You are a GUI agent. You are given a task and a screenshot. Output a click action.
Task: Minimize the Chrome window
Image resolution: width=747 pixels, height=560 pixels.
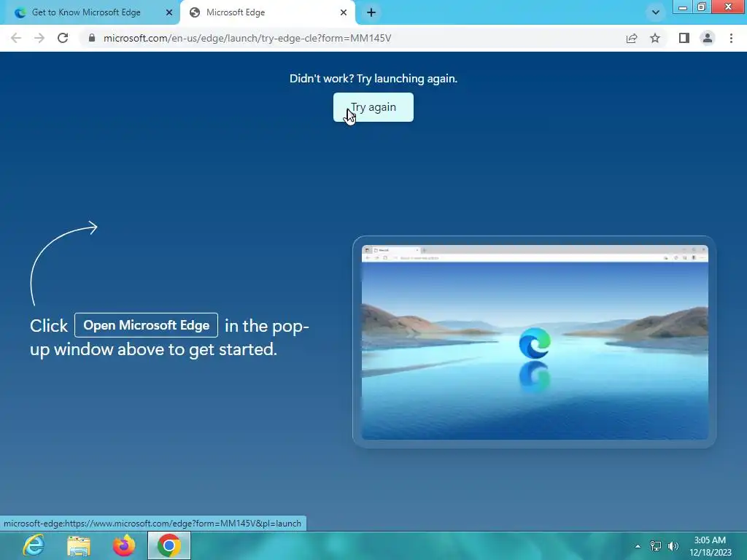coord(682,7)
